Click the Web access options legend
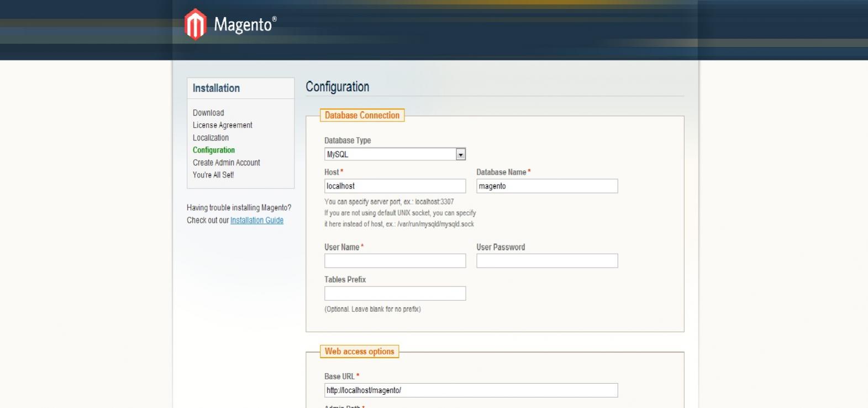868x408 pixels. [x=360, y=351]
